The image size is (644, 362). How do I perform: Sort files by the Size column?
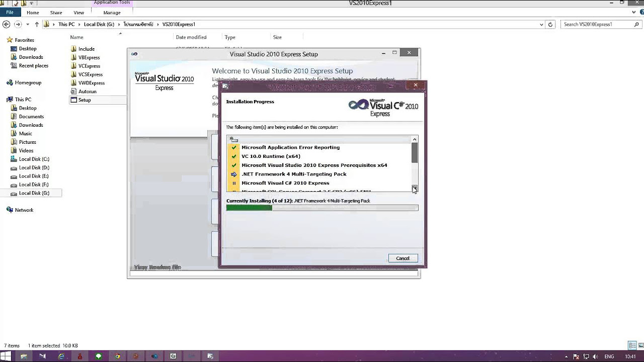[x=277, y=37]
